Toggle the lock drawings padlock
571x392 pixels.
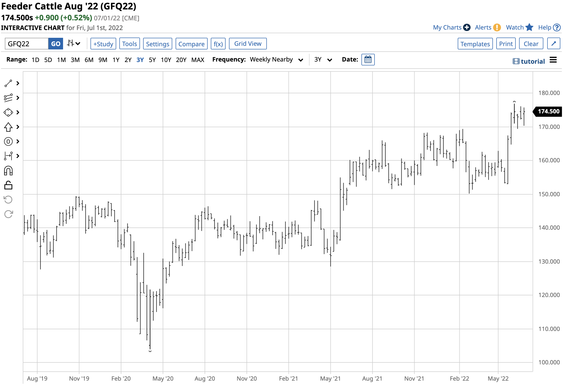click(8, 185)
